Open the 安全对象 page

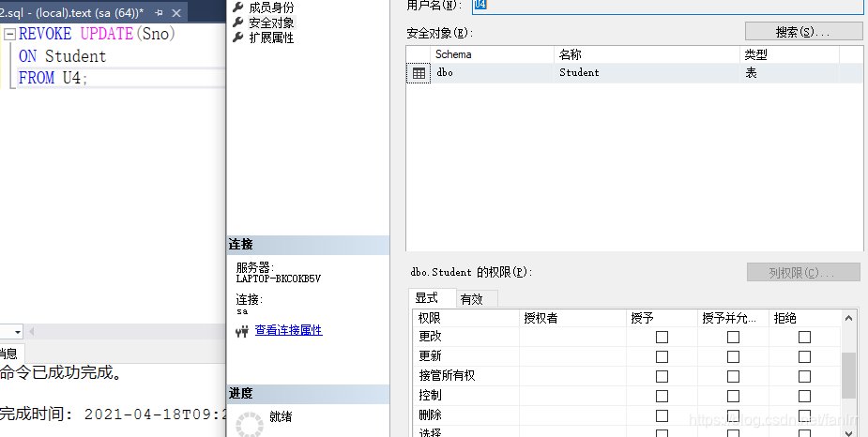[x=271, y=23]
